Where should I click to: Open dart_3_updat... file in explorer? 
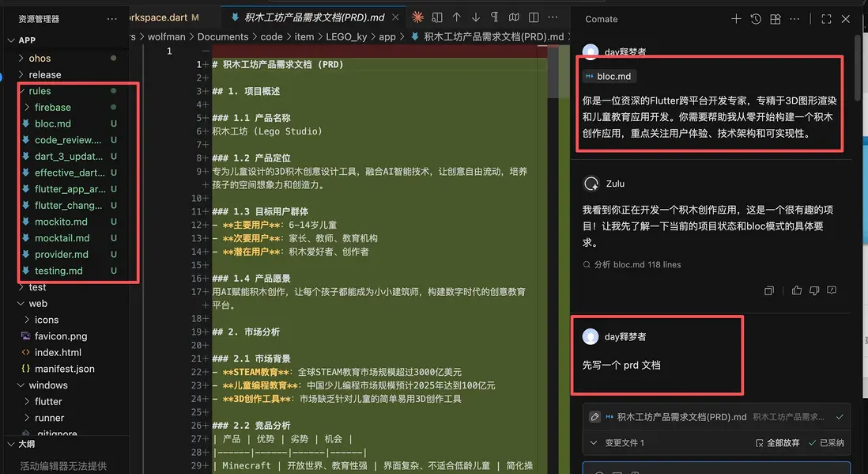pyautogui.click(x=68, y=156)
